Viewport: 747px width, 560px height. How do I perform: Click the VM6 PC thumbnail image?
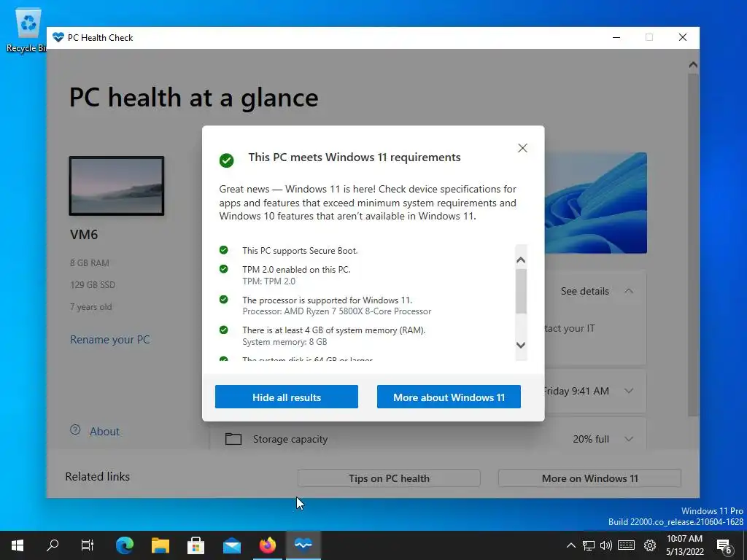point(117,186)
